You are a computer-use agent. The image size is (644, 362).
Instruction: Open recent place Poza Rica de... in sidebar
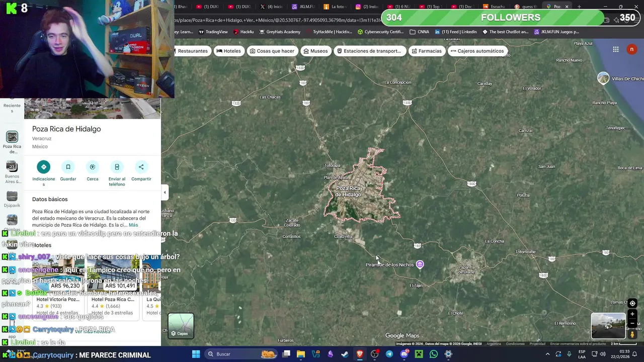coord(12,142)
